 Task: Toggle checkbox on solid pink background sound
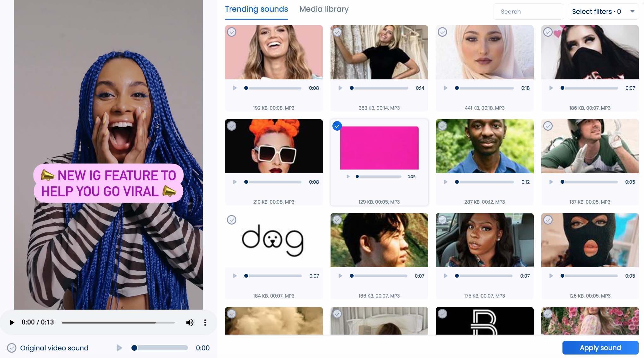tap(337, 125)
